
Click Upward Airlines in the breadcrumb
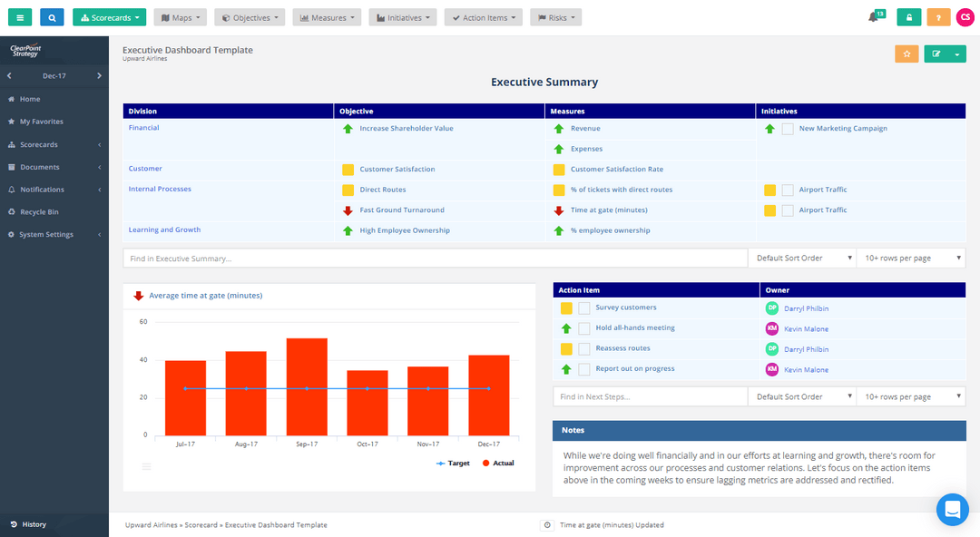tap(151, 524)
